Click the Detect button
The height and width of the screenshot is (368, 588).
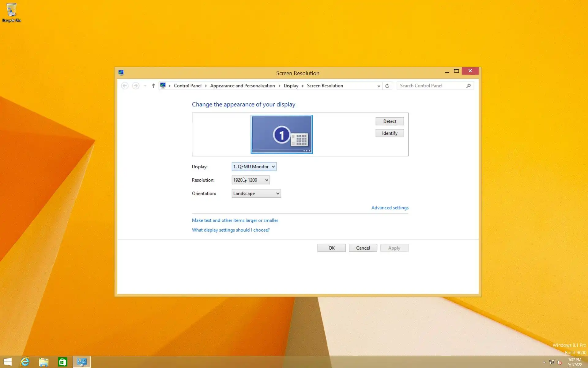point(390,121)
